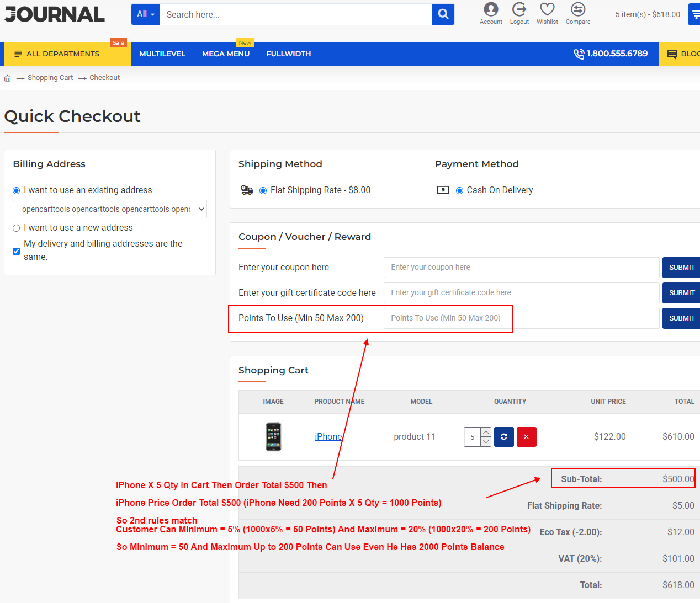
Task: Open the Multilevel menu item
Action: click(162, 54)
